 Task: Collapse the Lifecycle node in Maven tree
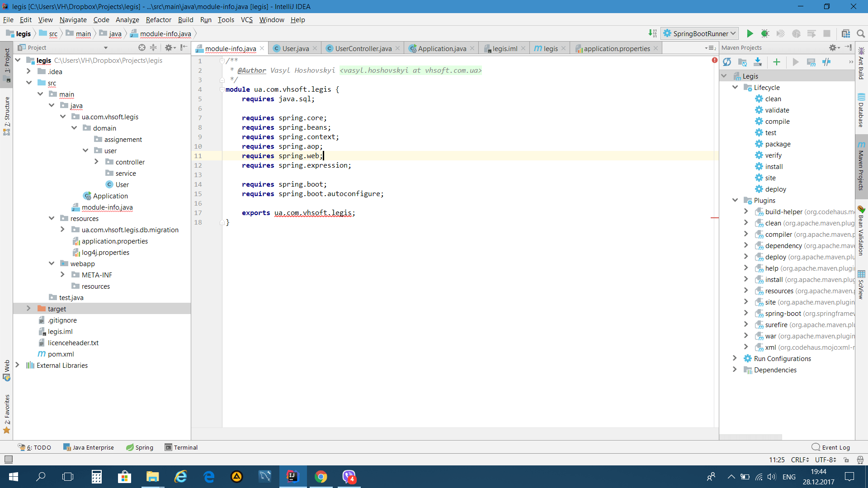[x=735, y=87]
